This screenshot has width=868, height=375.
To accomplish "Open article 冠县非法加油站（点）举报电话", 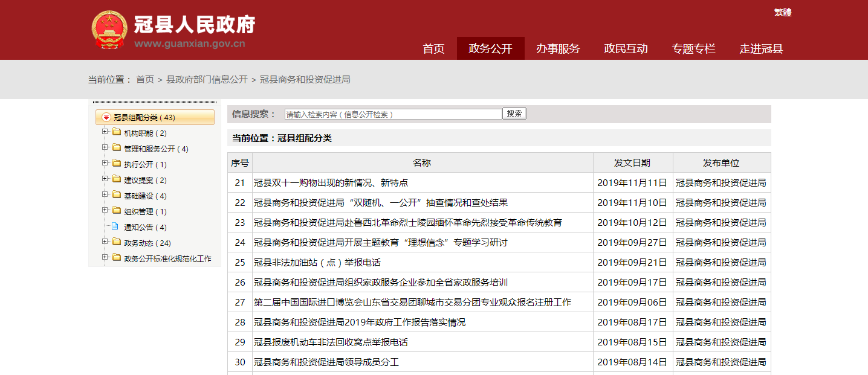I will [x=317, y=263].
